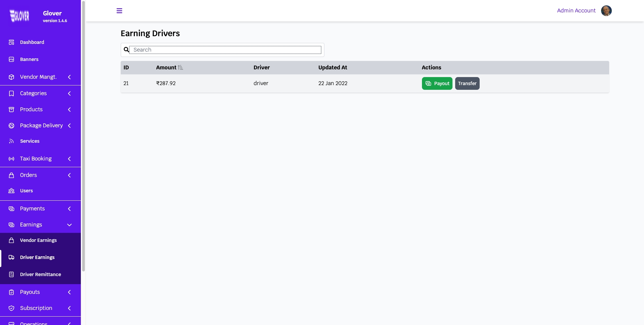
Task: Click the Amount column sort icon
Action: pos(180,68)
